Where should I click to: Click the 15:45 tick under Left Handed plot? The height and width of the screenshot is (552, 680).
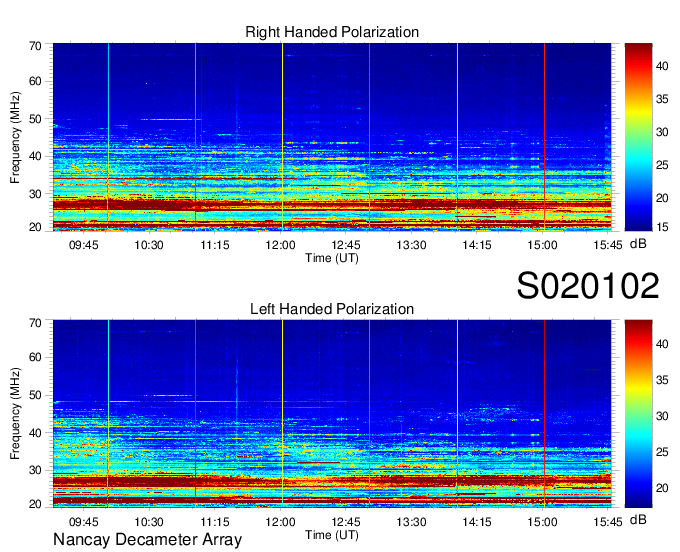point(608,522)
